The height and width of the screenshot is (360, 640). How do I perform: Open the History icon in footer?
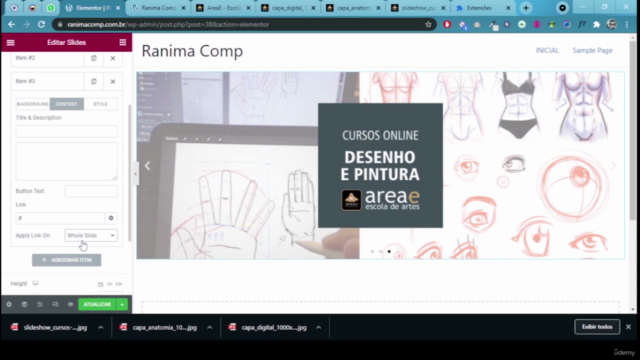40,304
